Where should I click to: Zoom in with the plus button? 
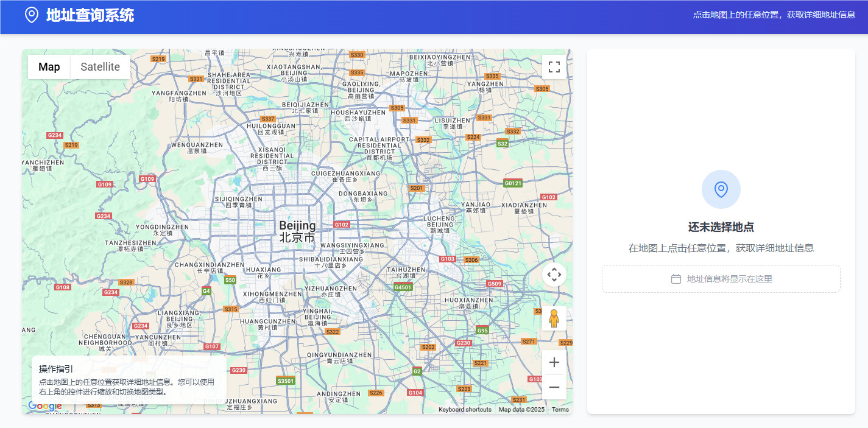tap(554, 363)
